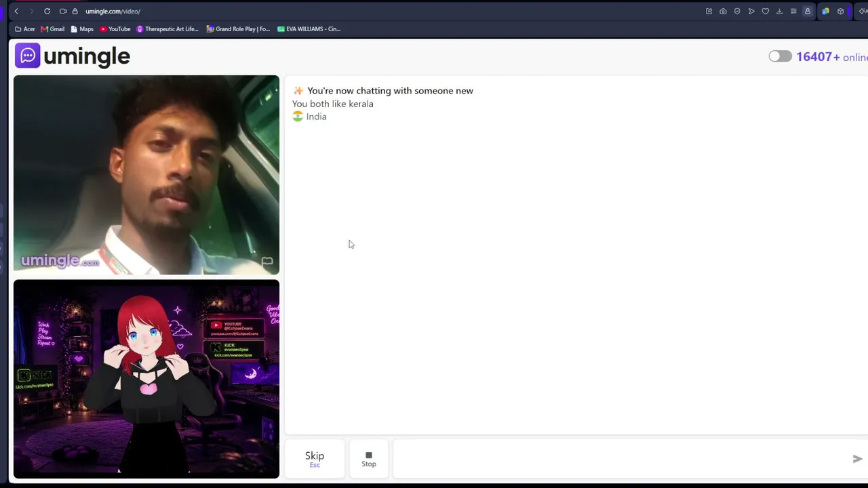Viewport: 868px width, 488px height.
Task: Report the stranger with the flag icon
Action: pos(267,262)
